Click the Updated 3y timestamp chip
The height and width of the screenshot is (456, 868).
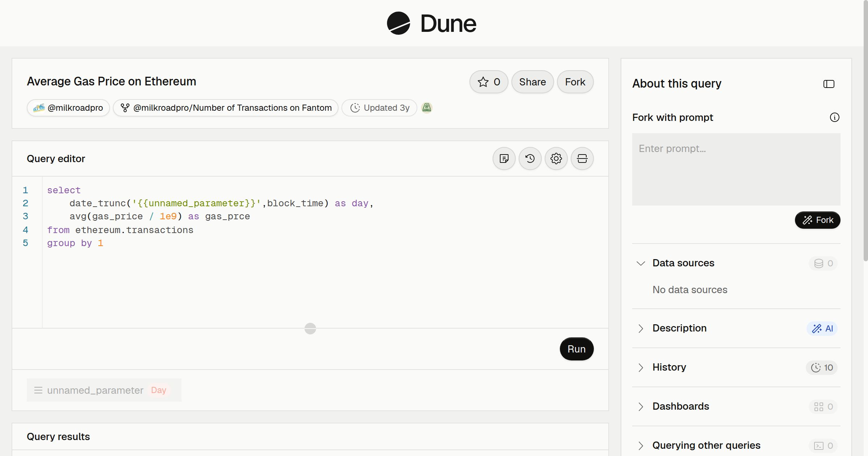[379, 108]
